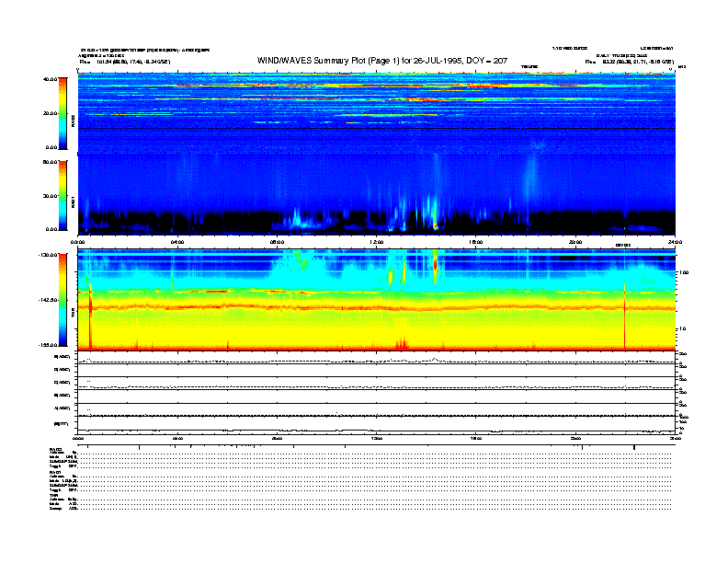Click the TNR color scale bar
The height and width of the screenshot is (563, 728).
[63, 300]
